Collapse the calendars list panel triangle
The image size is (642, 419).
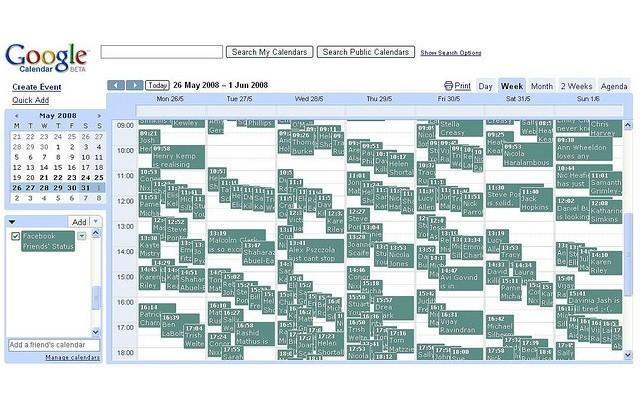[12, 221]
